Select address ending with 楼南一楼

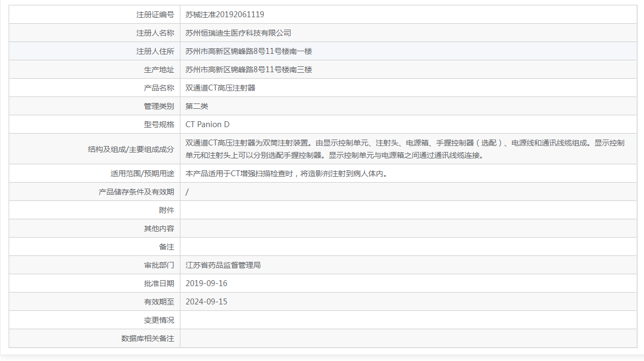[x=248, y=51]
